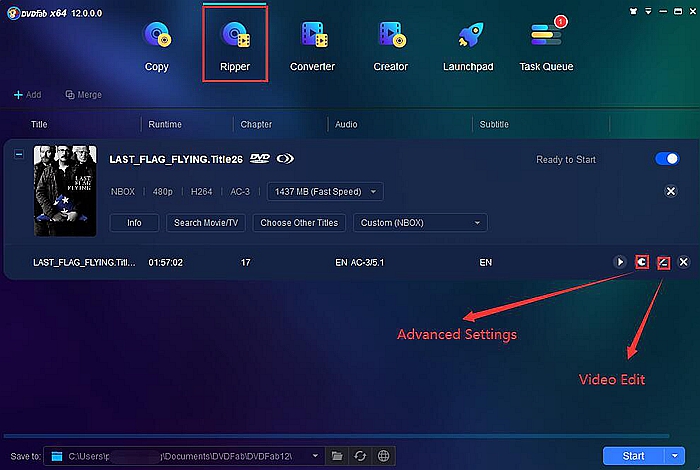Click Search Movie/TV button
Screen dimensions: 700x470
pyautogui.click(x=206, y=223)
